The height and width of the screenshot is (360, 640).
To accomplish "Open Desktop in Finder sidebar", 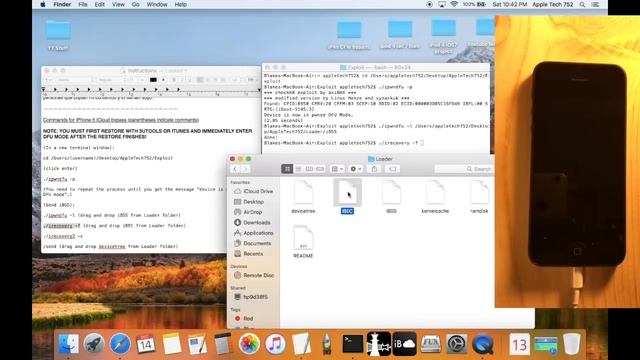I will coord(249,202).
